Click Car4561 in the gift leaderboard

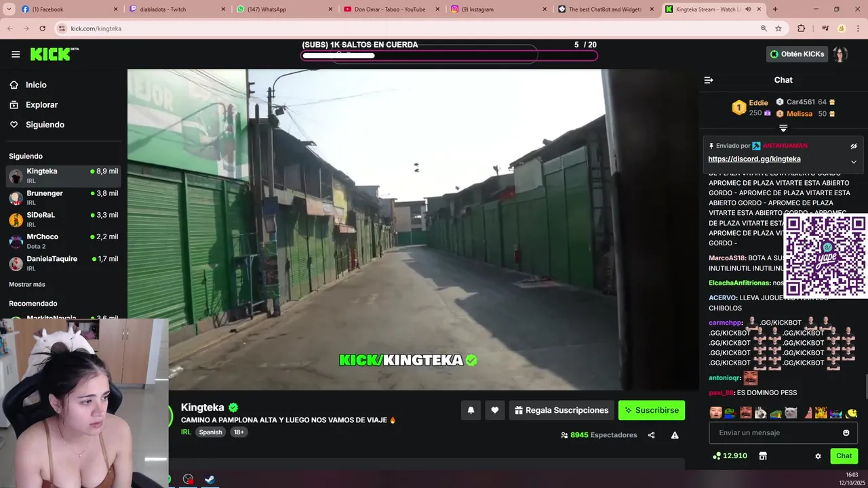tap(800, 102)
